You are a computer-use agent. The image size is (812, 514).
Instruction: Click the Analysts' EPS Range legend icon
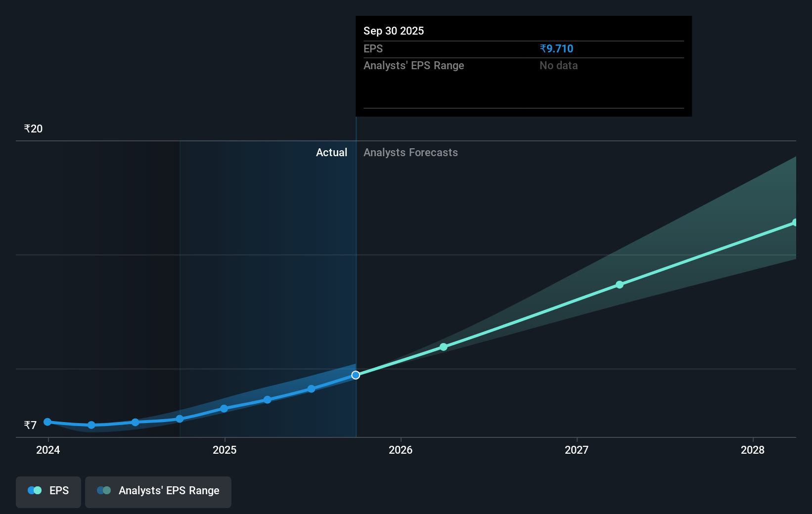pyautogui.click(x=104, y=491)
